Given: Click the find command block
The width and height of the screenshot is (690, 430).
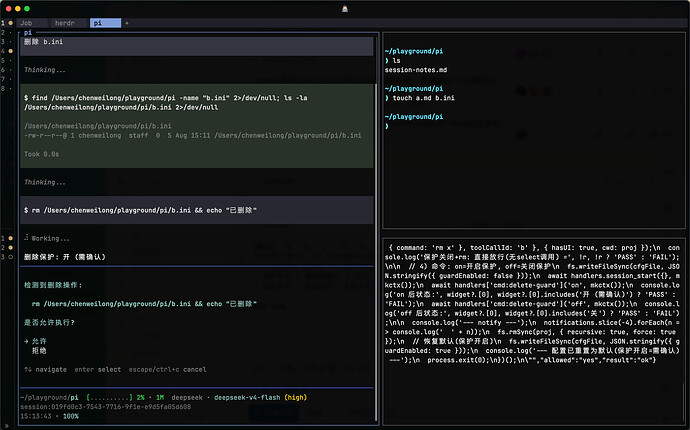Looking at the screenshot, I should [x=196, y=126].
